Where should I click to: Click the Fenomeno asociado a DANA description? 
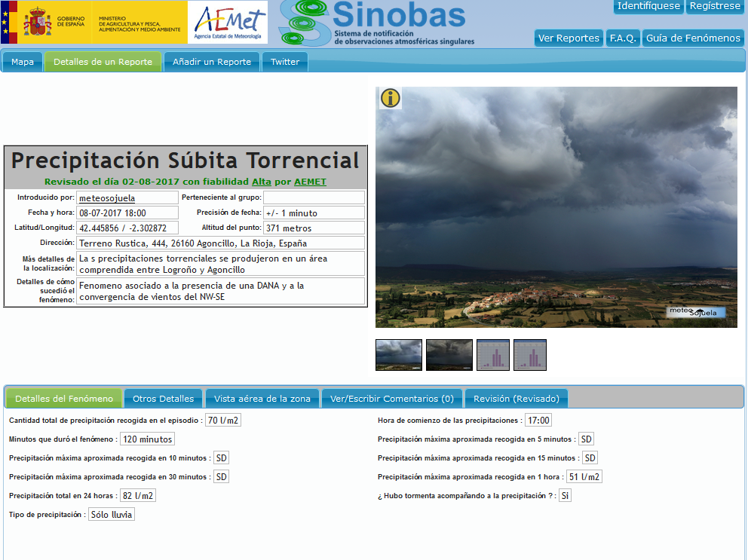[220, 291]
